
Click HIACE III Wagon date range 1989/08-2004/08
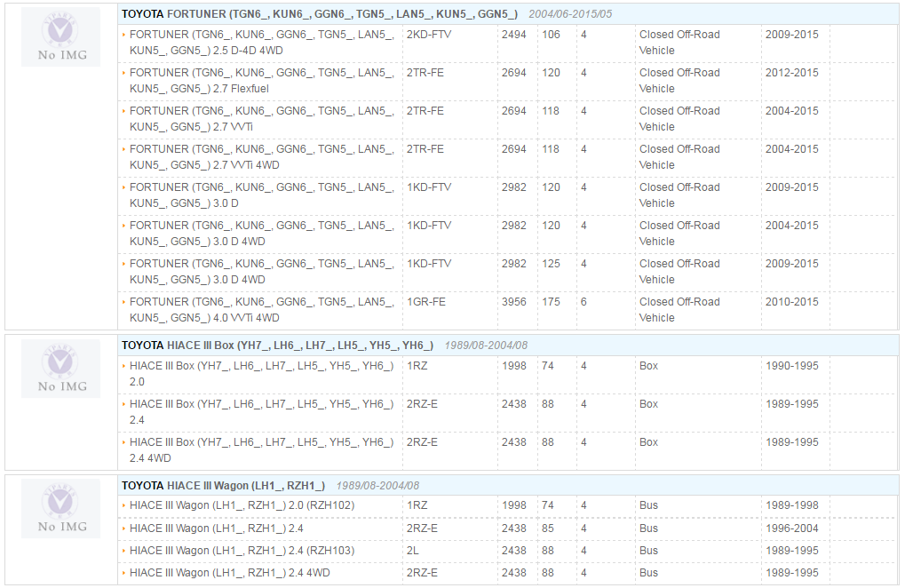click(377, 485)
